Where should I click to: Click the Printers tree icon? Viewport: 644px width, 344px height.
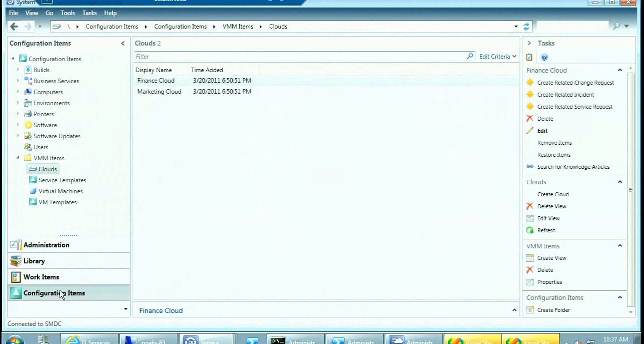[29, 114]
